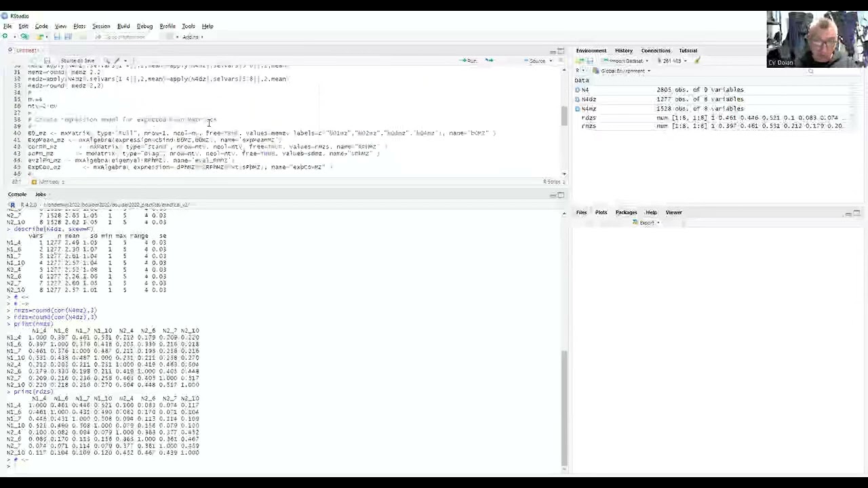This screenshot has width=868, height=488.
Task: Switch to the Connections tab
Action: pyautogui.click(x=656, y=50)
